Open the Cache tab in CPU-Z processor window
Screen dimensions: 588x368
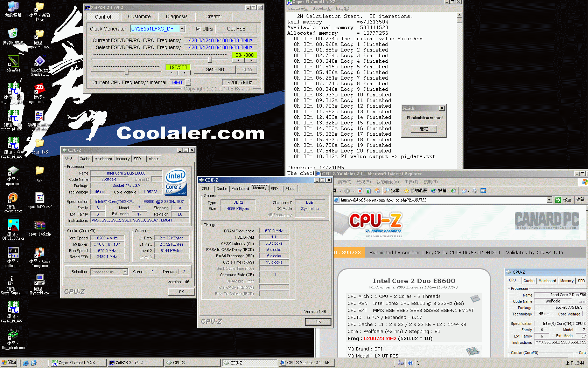click(85, 159)
